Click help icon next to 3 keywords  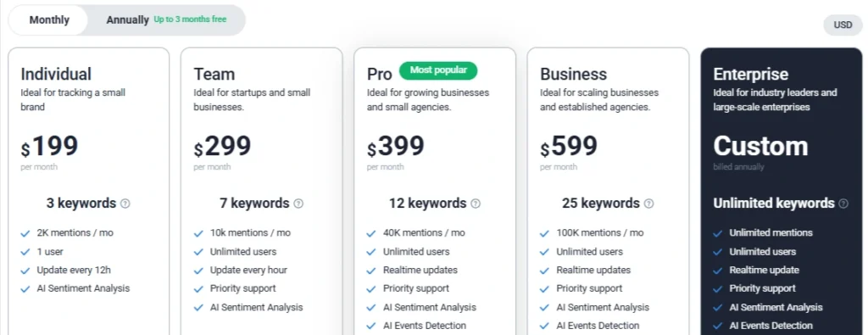(125, 204)
